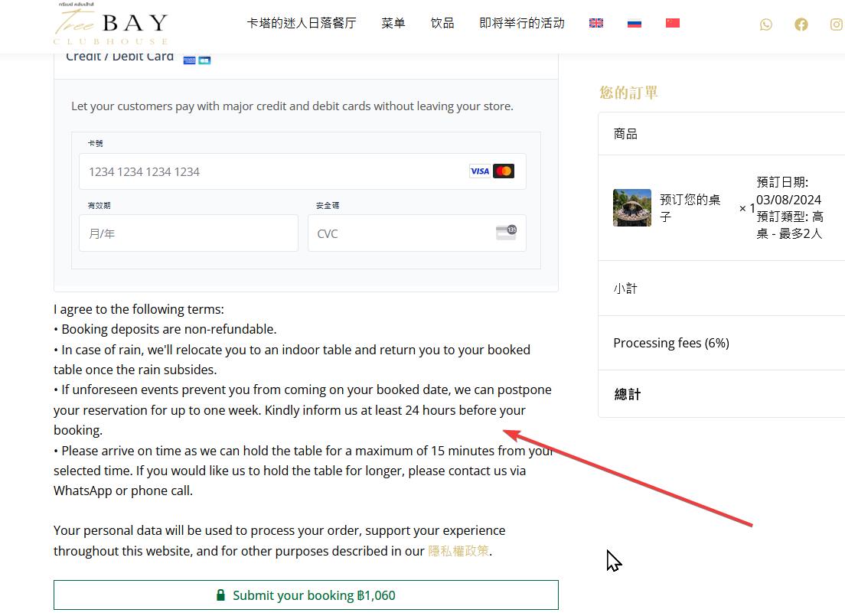Click the Mastercard logo in card field
This screenshot has height=616, width=845.
point(504,171)
